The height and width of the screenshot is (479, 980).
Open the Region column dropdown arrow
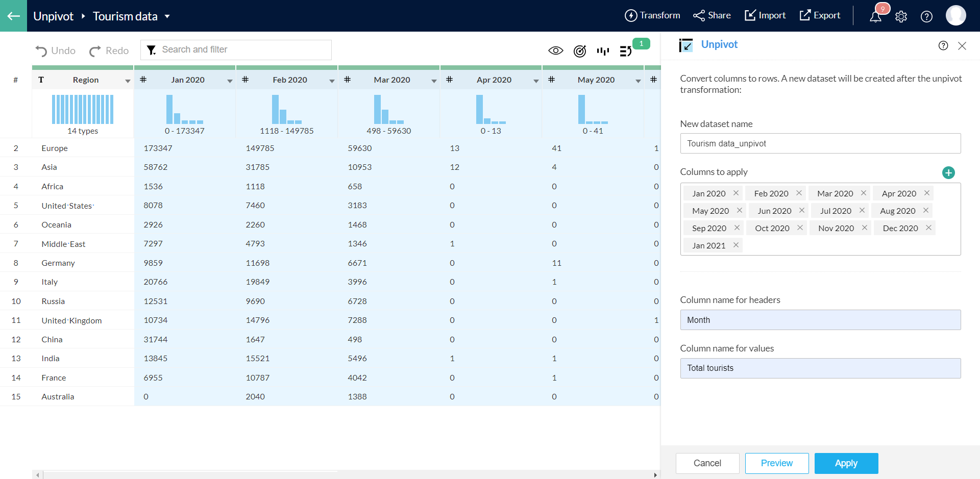128,81
